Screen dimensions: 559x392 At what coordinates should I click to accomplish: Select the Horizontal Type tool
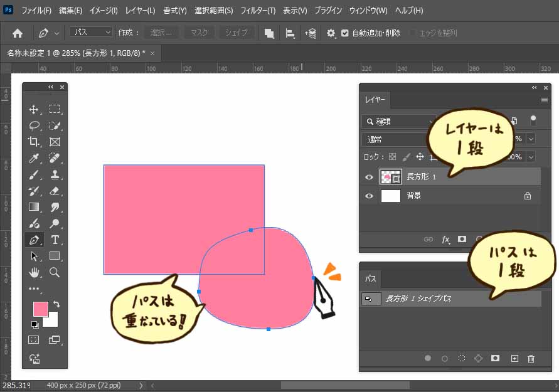tap(55, 240)
